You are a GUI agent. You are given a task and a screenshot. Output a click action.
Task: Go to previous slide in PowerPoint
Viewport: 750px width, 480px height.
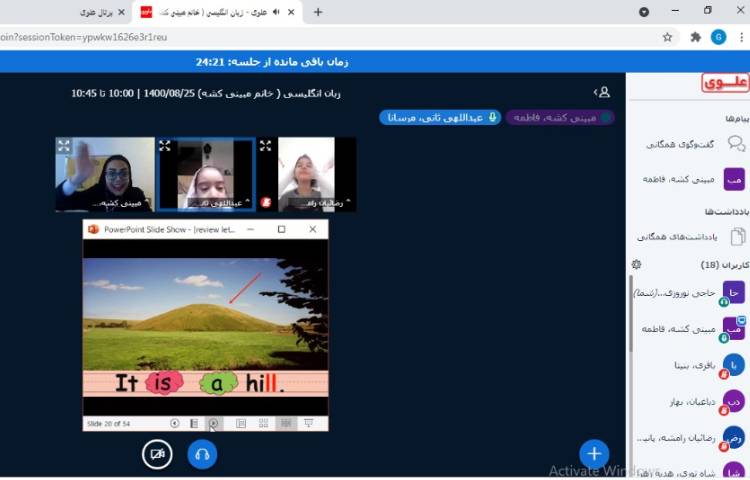175,423
